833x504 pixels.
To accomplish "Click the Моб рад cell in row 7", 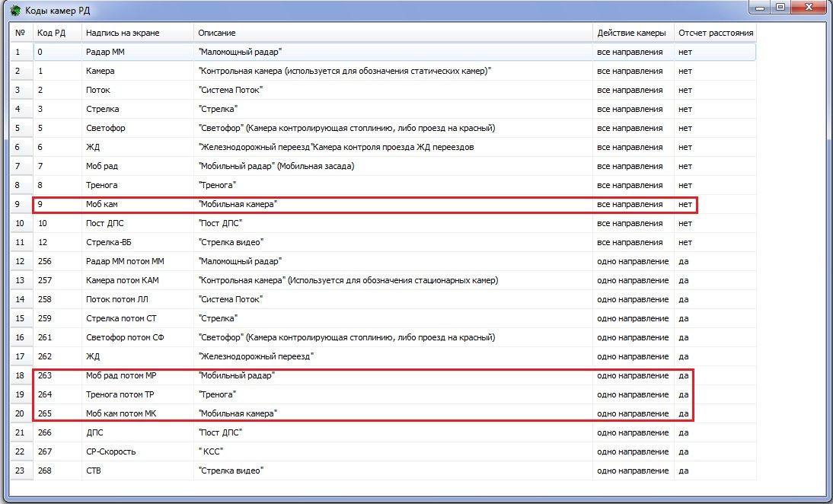I will point(138,166).
